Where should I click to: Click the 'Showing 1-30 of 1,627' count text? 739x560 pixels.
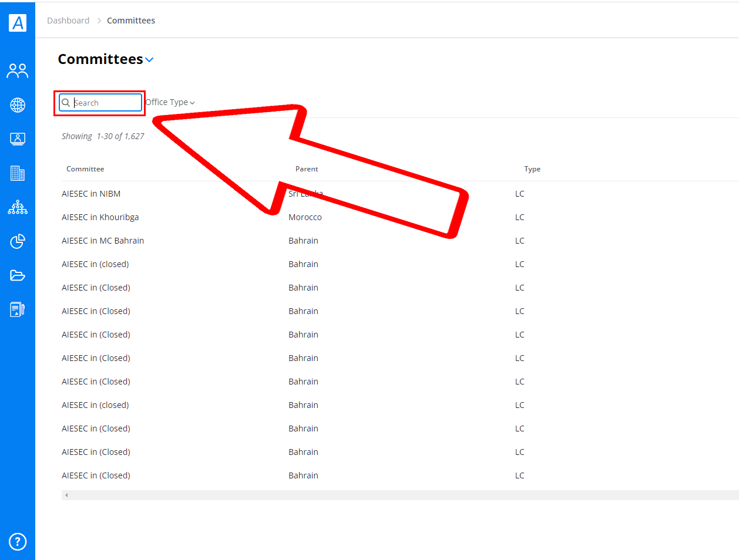103,136
